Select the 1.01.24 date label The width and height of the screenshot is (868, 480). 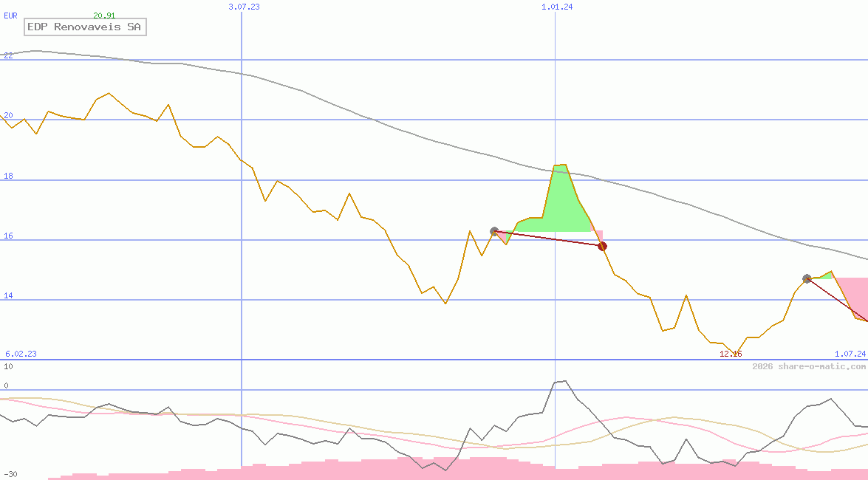(x=557, y=7)
